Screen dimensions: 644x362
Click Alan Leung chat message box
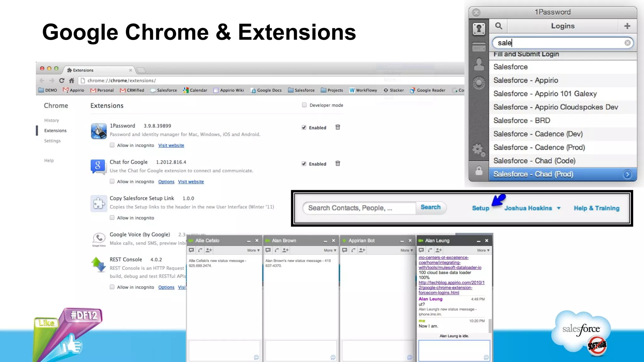454,350
